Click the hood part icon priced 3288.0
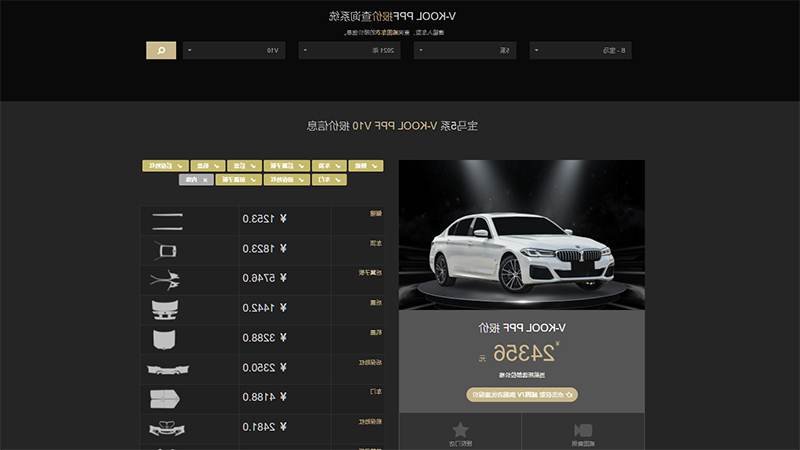This screenshot has height=450, width=800. click(x=164, y=340)
